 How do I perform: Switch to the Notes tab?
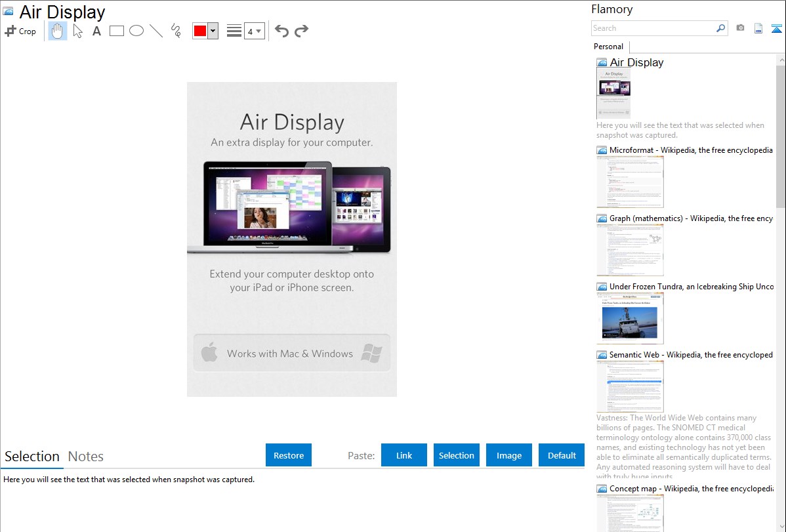point(86,457)
